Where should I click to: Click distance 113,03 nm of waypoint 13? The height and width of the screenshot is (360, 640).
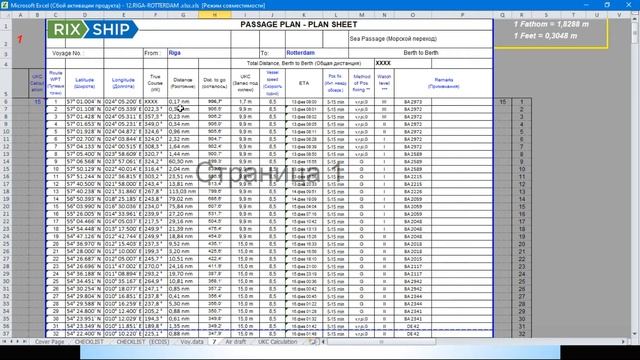[x=183, y=191]
